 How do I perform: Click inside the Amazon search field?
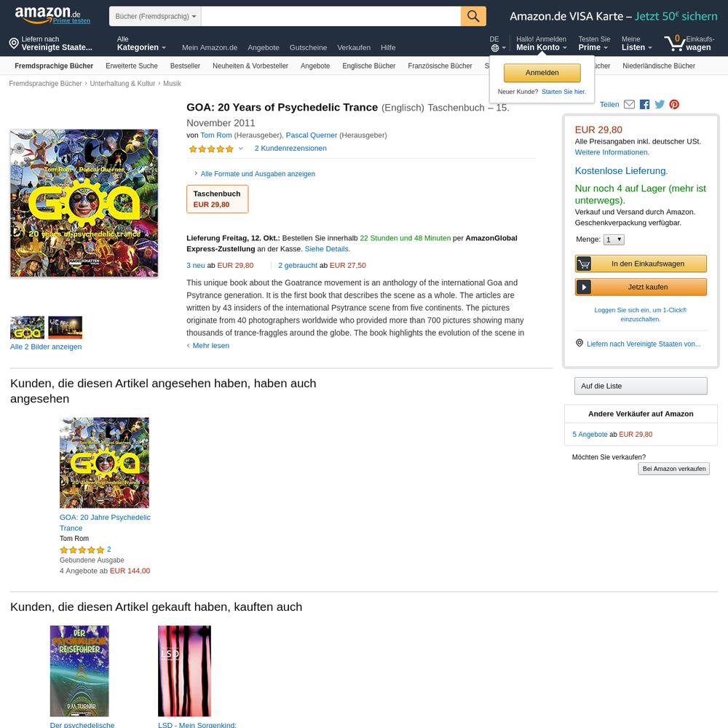pyautogui.click(x=331, y=16)
